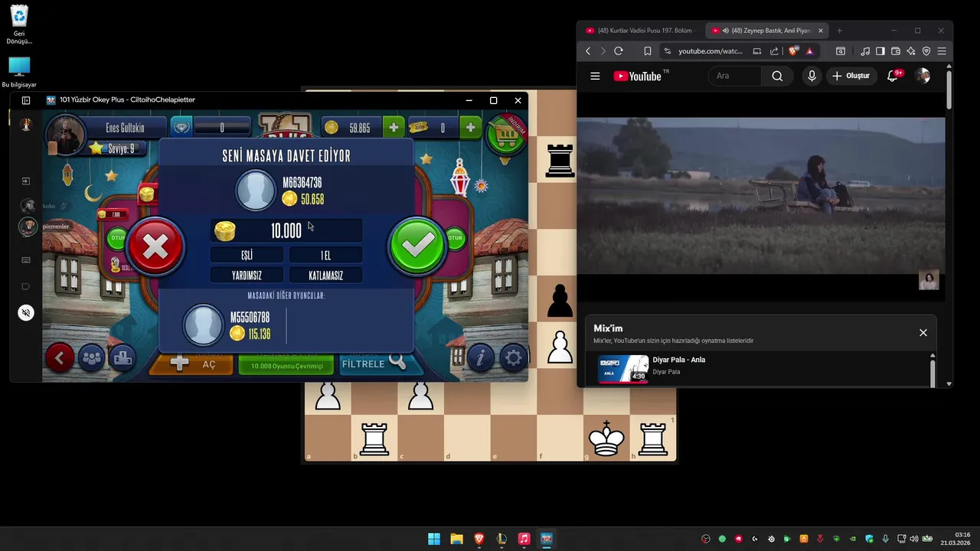This screenshot has width=980, height=551.
Task: Open the game settings gear icon
Action: [x=513, y=357]
